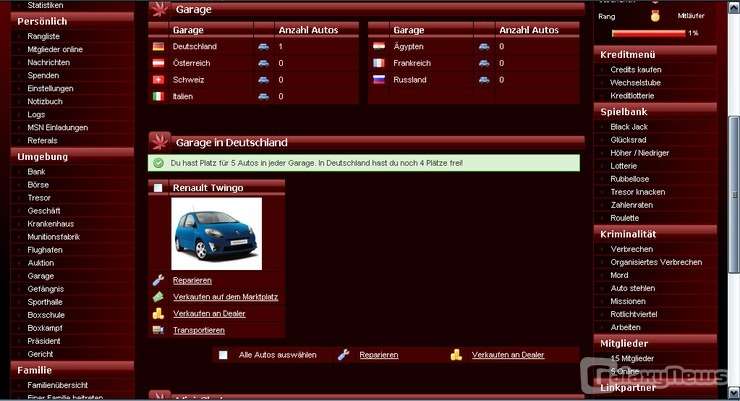740x401 pixels.
Task: Collapse the Spielbank section header
Action: pyautogui.click(x=623, y=112)
